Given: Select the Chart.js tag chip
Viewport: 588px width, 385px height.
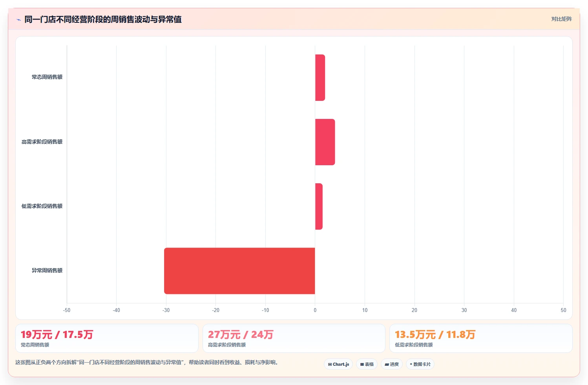Looking at the screenshot, I should tap(338, 364).
